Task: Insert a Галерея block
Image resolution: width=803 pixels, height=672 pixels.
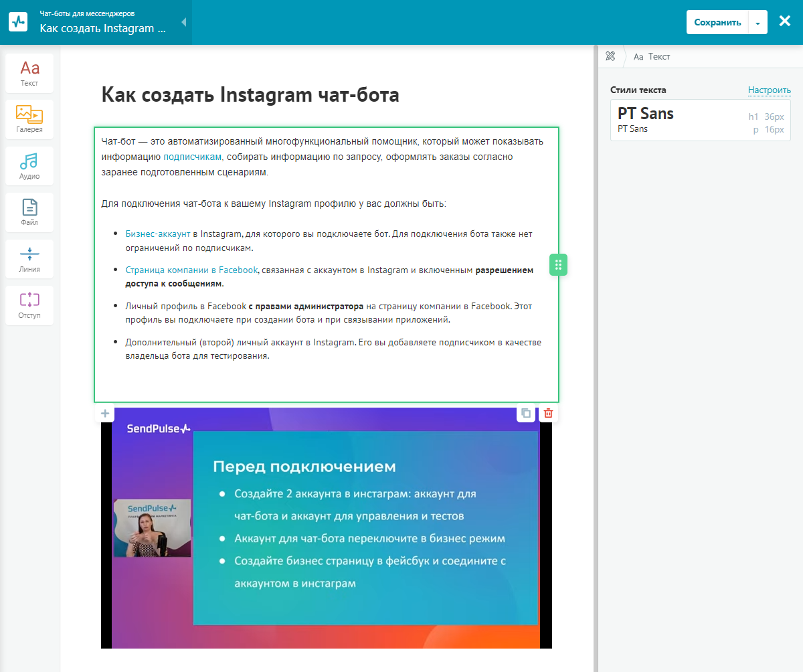Action: (29, 120)
